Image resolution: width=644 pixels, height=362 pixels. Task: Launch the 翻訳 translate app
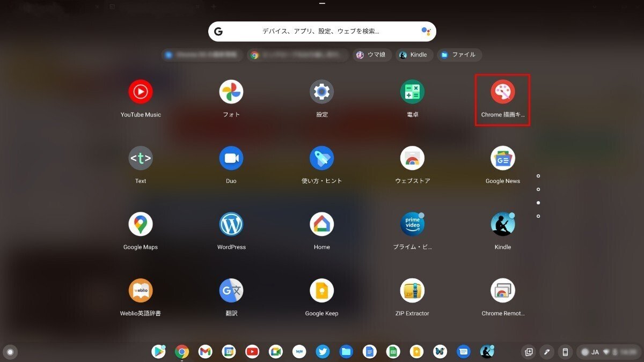[x=231, y=291]
